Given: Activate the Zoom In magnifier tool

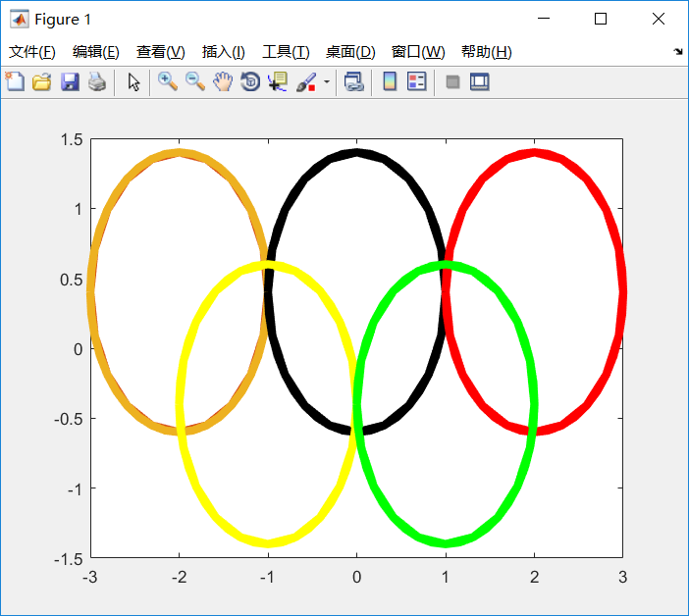Looking at the screenshot, I should (x=168, y=81).
